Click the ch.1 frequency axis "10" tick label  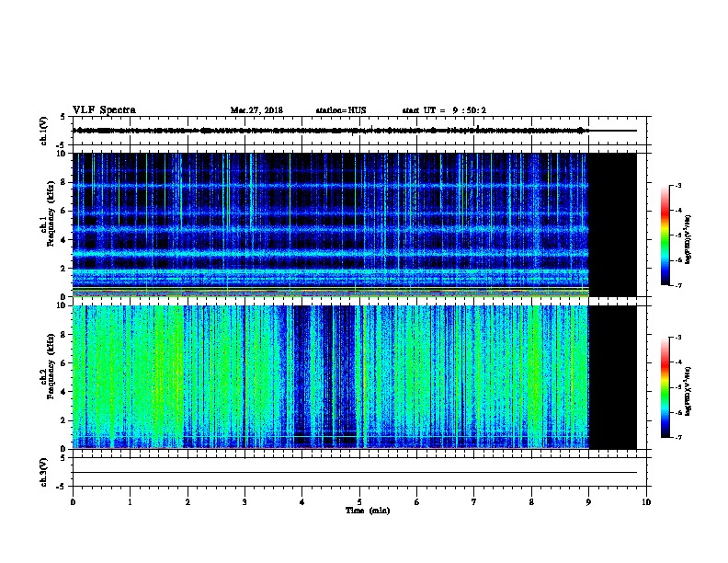[62, 154]
